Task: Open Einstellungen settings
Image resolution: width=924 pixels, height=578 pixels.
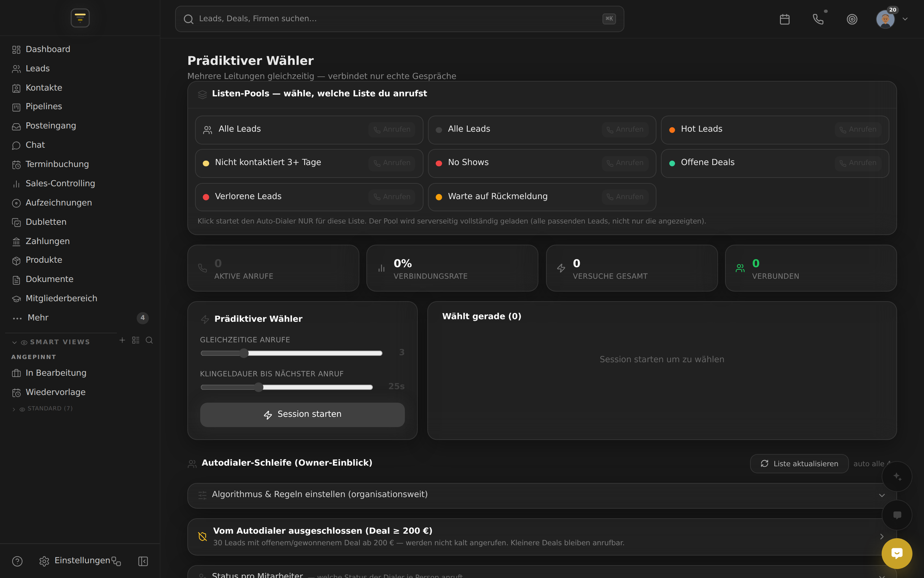Action: pos(75,561)
